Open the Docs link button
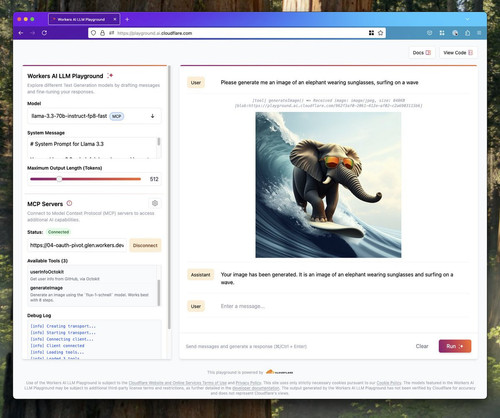This screenshot has height=418, width=500. coord(422,53)
